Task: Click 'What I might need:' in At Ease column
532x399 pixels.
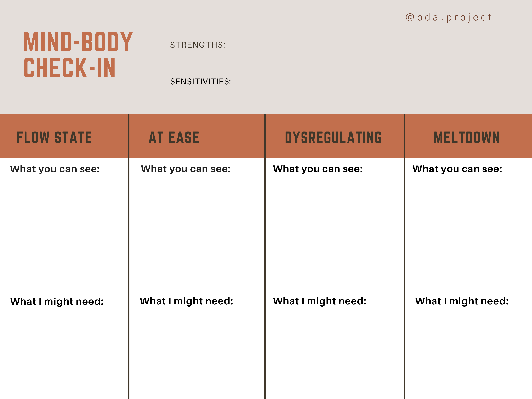Action: (187, 301)
